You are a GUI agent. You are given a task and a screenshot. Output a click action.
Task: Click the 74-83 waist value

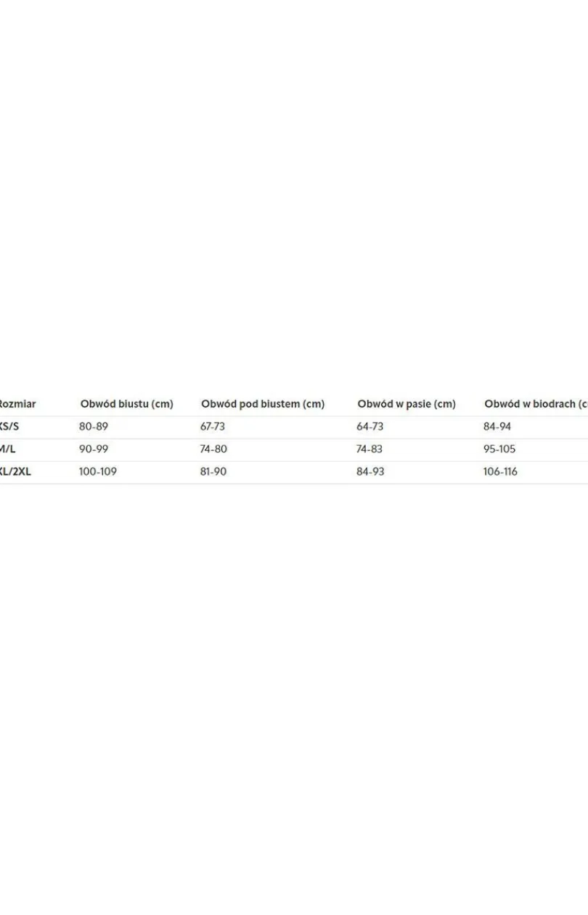coord(369,450)
